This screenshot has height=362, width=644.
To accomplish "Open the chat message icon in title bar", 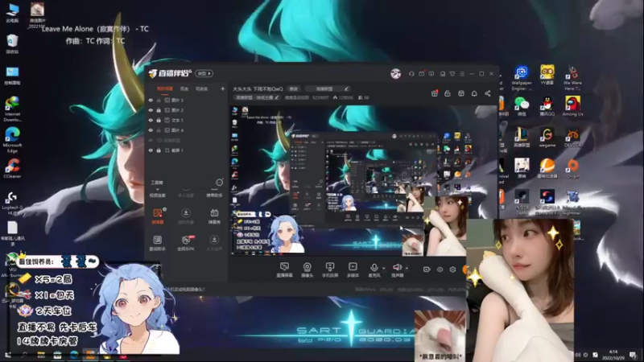I will (431, 74).
